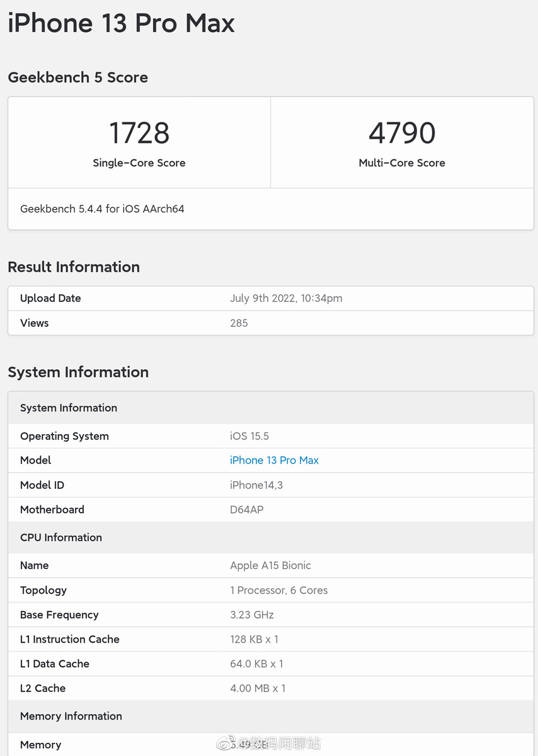Select the Multi-Core Score label
The image size is (538, 756).
click(x=402, y=163)
